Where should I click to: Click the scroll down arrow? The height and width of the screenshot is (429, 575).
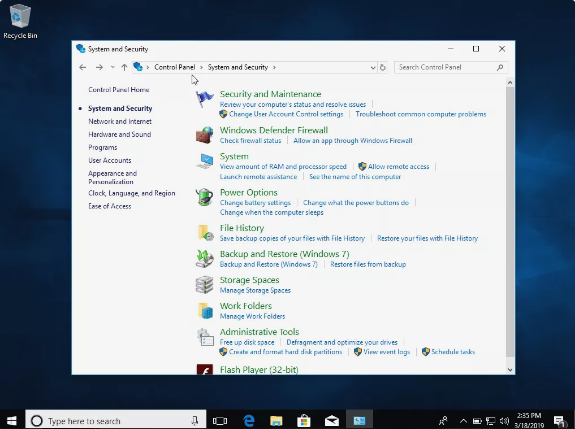click(x=510, y=370)
